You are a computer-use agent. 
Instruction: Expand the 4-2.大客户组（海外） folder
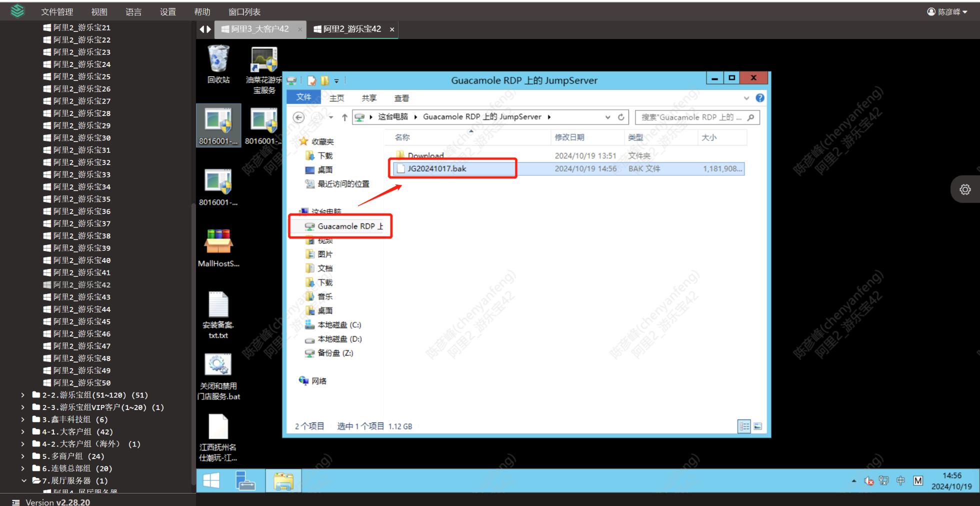(23, 444)
